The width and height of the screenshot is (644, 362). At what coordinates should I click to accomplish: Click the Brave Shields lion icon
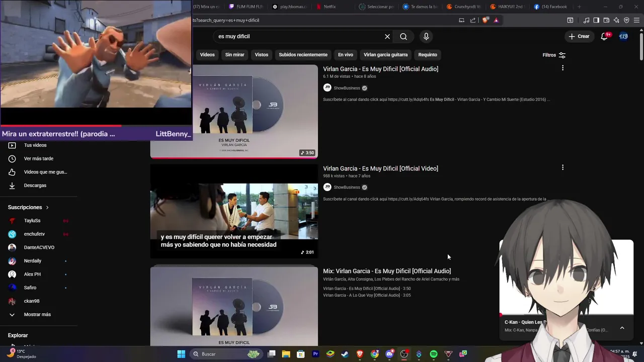point(485,20)
